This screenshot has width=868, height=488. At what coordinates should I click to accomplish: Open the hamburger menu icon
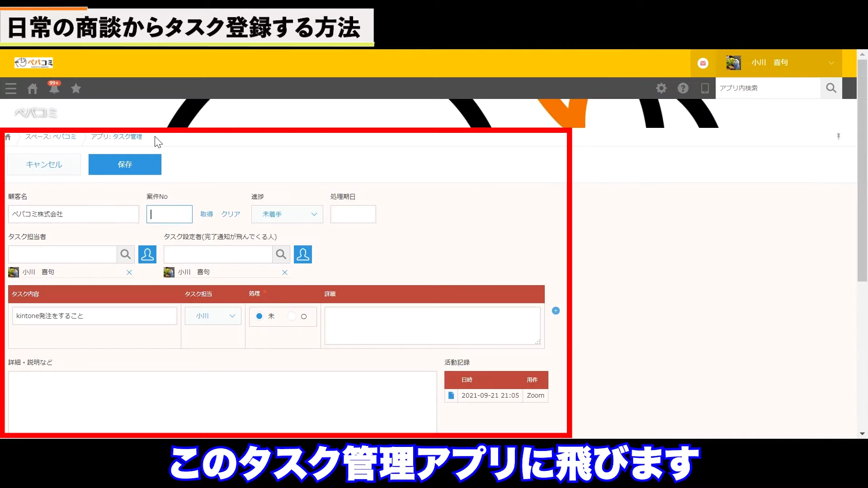click(11, 89)
